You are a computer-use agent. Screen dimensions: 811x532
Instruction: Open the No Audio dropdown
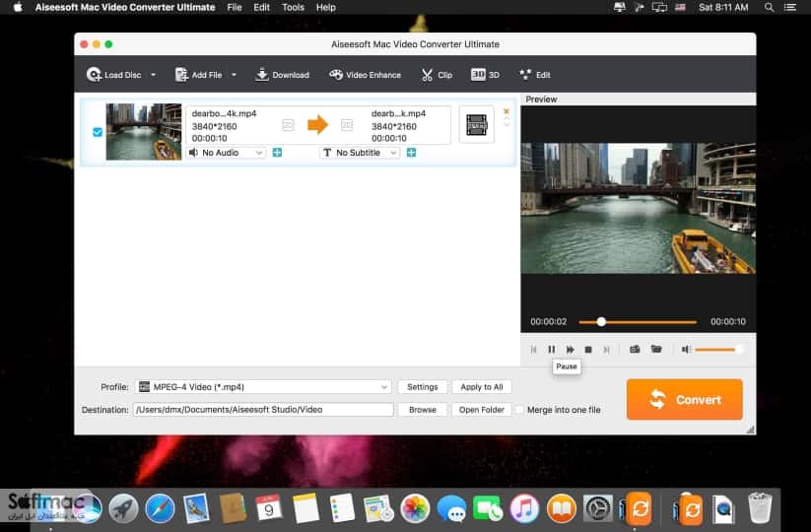(x=226, y=153)
